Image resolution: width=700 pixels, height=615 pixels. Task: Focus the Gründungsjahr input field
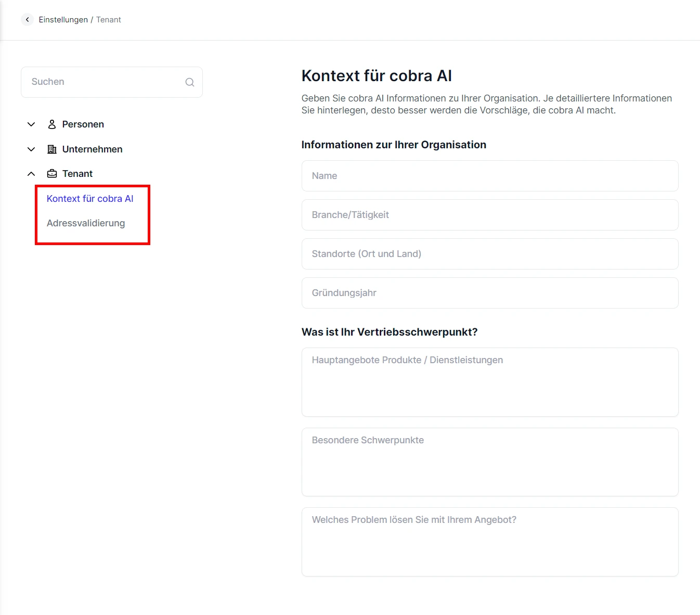point(489,293)
